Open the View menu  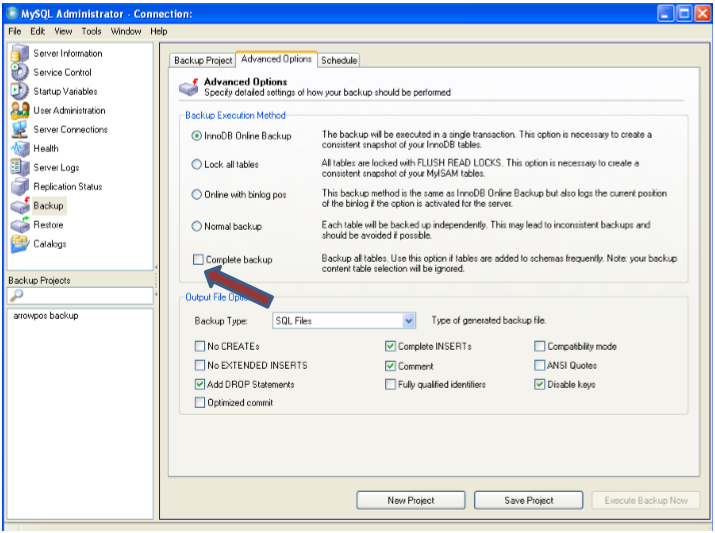pyautogui.click(x=63, y=31)
